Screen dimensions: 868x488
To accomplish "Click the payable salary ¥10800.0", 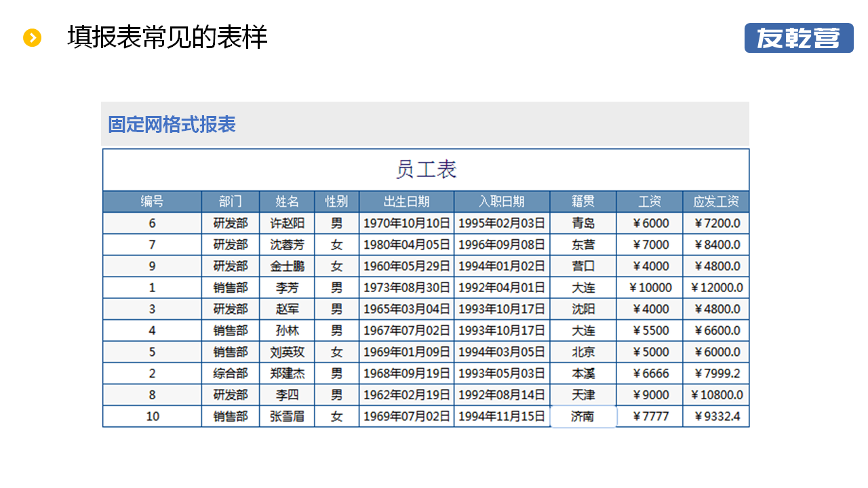I will 716,395.
